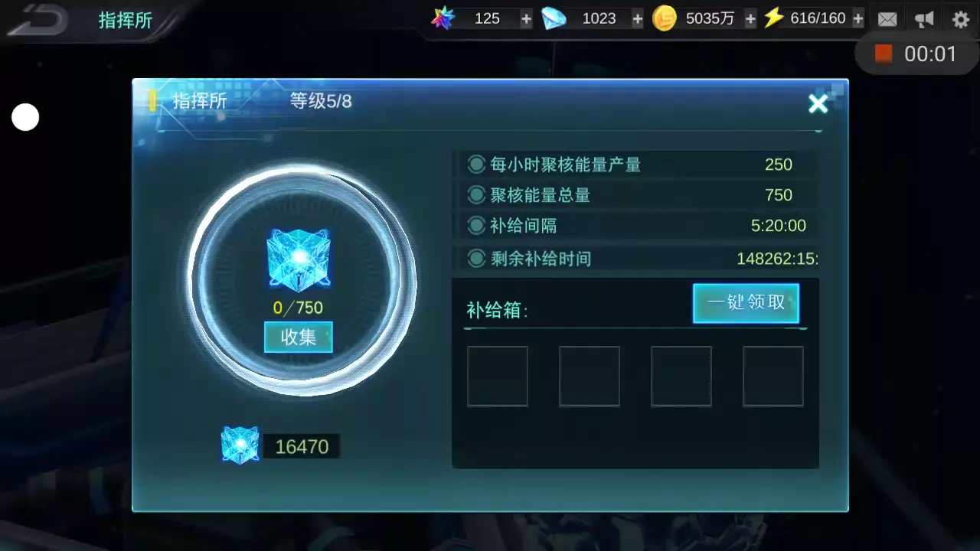Add more diamonds with plus button
This screenshot has height=551, width=980.
[637, 19]
